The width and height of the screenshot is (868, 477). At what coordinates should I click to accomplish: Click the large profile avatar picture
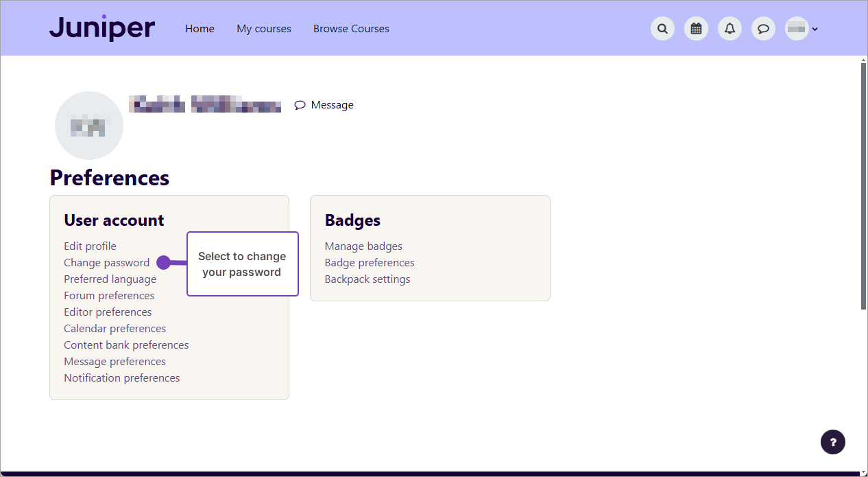89,126
